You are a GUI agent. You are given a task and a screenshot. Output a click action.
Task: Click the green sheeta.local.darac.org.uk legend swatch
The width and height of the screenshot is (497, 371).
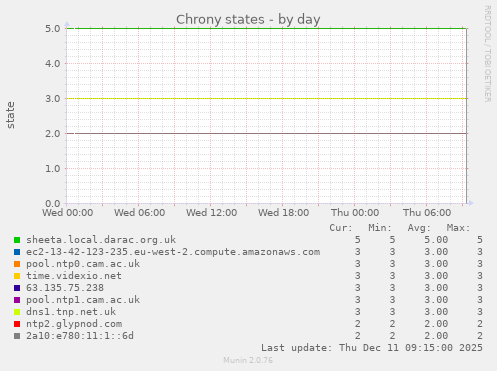pyautogui.click(x=17, y=240)
